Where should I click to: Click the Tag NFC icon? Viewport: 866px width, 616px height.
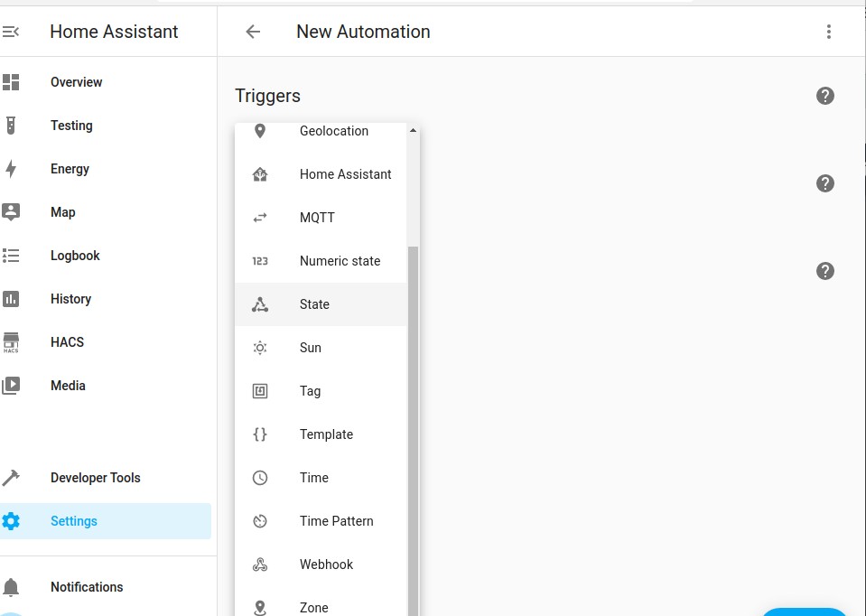point(259,391)
